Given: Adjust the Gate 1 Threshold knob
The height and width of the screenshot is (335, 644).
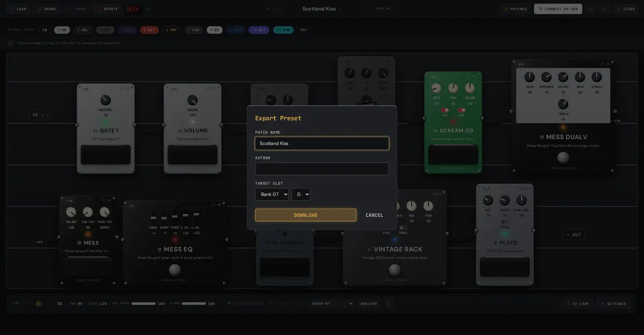Looking at the screenshot, I should (105, 100).
